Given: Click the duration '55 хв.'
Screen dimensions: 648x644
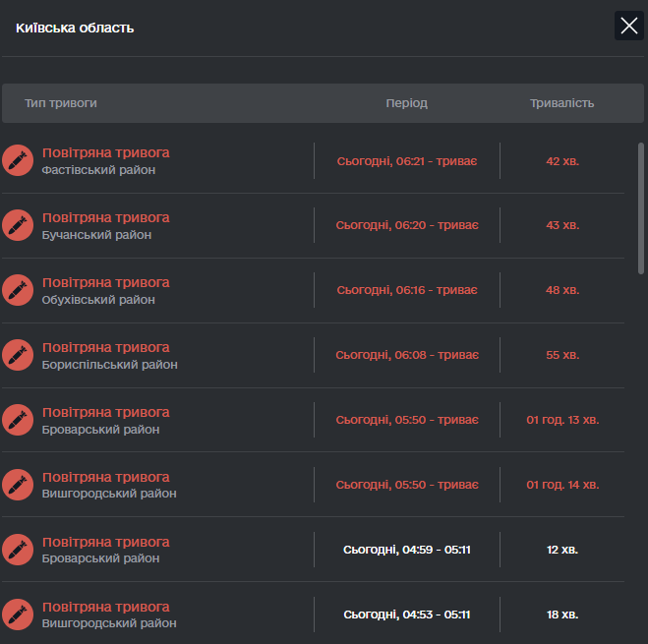Looking at the screenshot, I should point(562,355).
